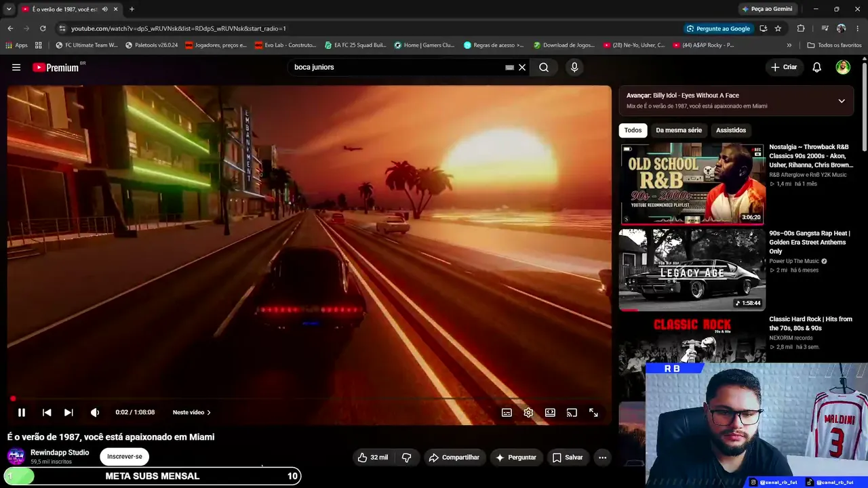Open the Rewindapp Studio channel link

coord(60,453)
